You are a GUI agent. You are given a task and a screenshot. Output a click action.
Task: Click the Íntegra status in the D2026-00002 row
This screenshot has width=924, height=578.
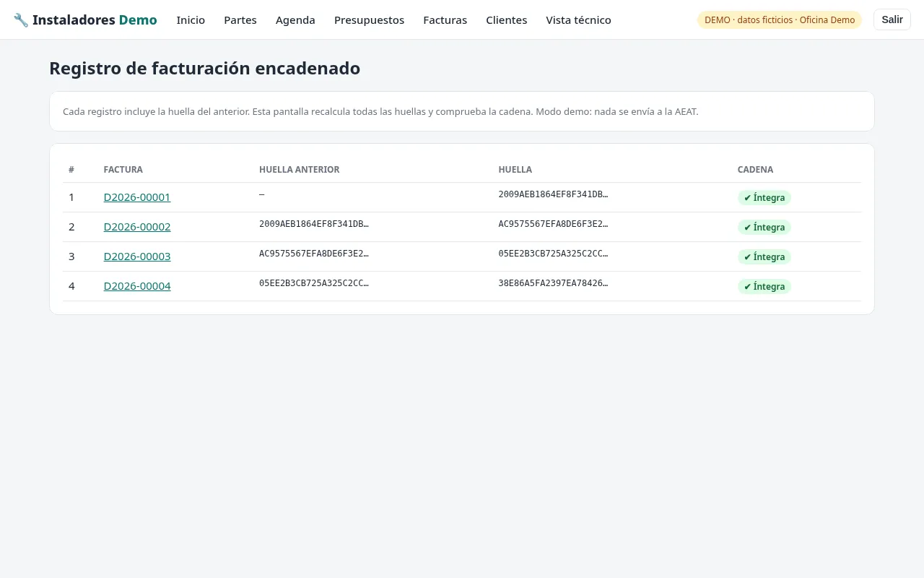[x=764, y=228]
